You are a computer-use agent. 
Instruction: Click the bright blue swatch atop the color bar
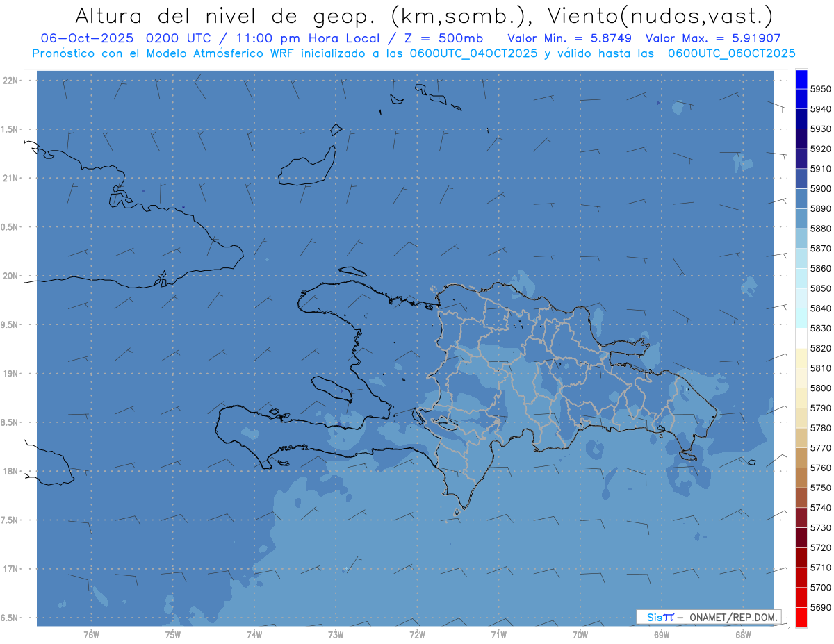coord(801,79)
